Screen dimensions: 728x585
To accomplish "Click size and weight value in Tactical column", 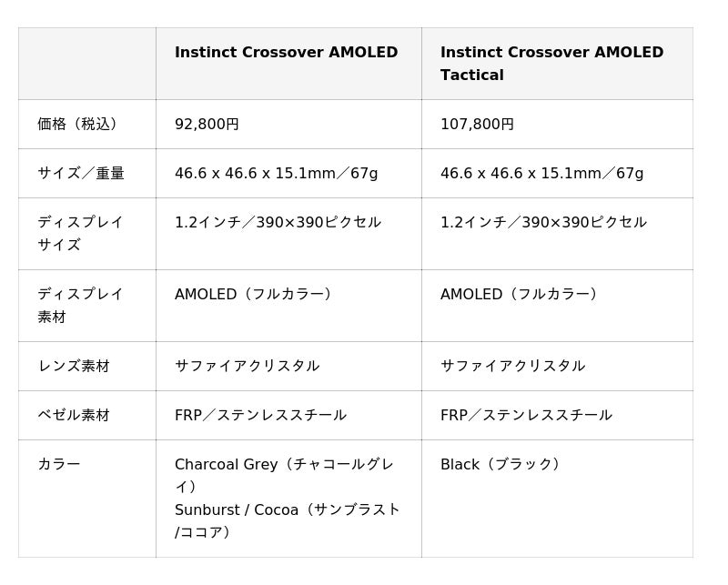I will pos(541,173).
